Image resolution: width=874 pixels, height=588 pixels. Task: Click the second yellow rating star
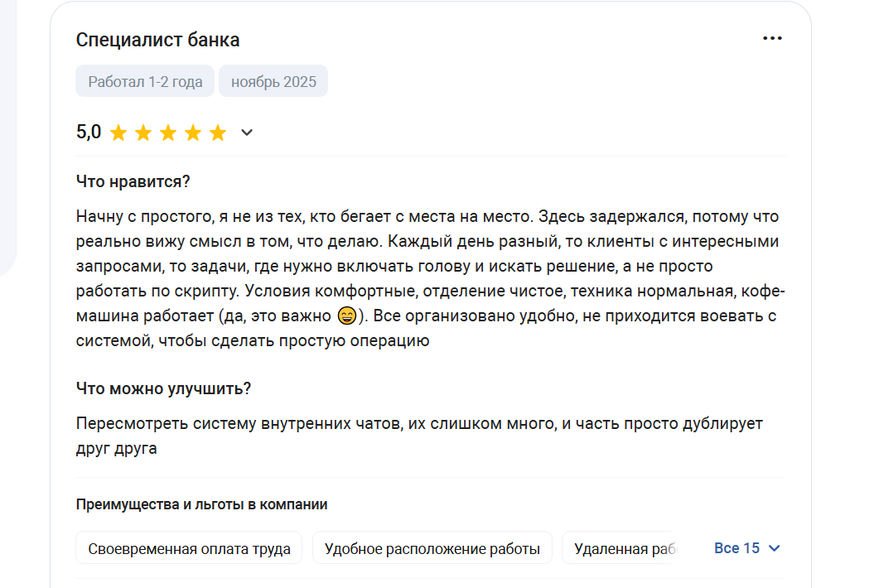tap(143, 133)
